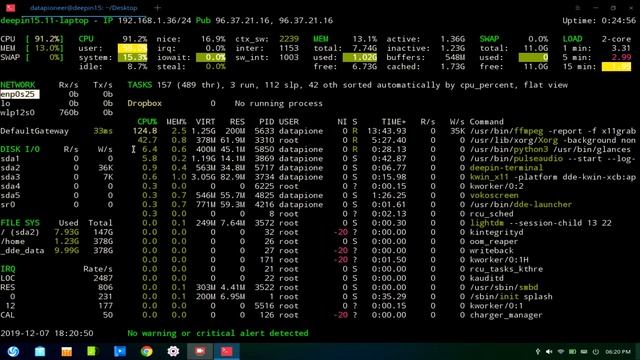Click the kwin_x11 process command
Screen dimensions: 640x360
tap(553, 177)
